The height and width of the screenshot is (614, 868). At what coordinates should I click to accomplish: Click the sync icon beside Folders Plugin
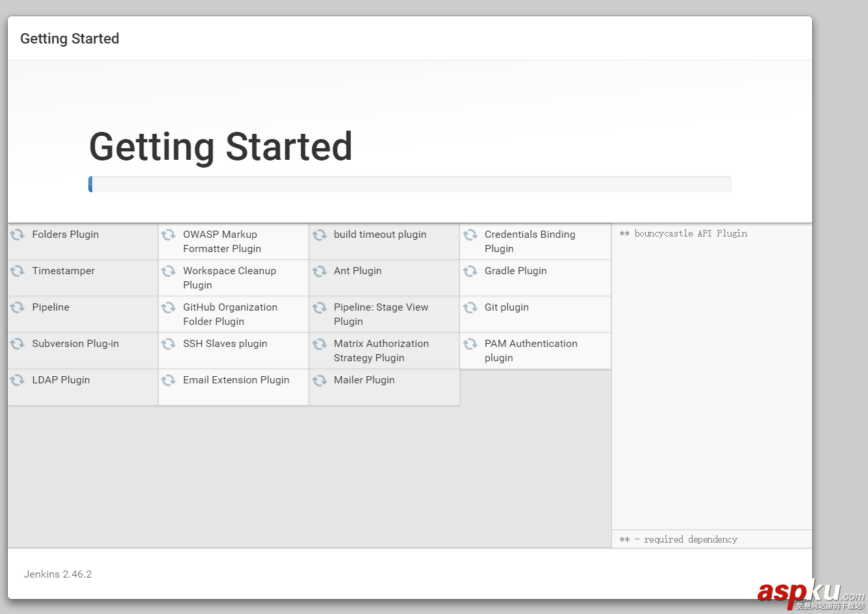point(18,235)
